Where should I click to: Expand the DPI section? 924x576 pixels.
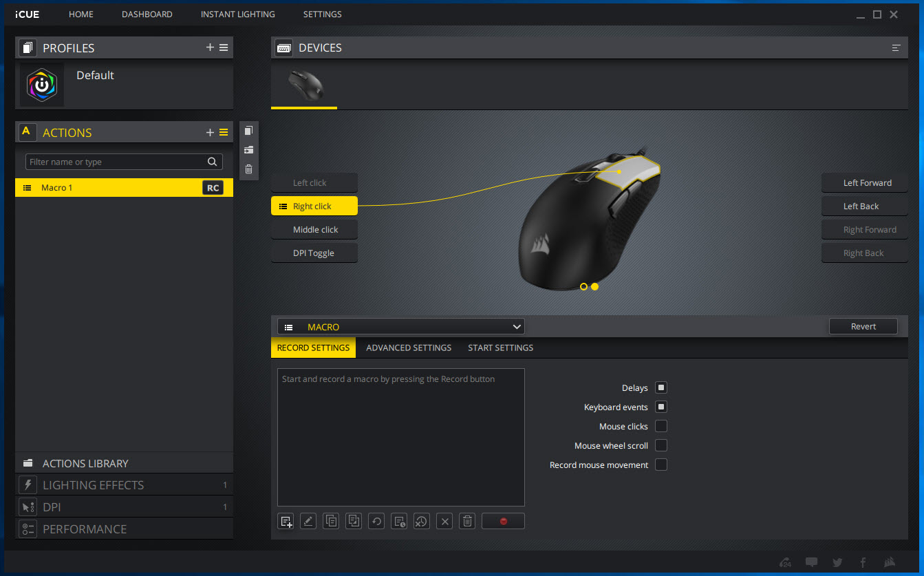pyautogui.click(x=124, y=507)
